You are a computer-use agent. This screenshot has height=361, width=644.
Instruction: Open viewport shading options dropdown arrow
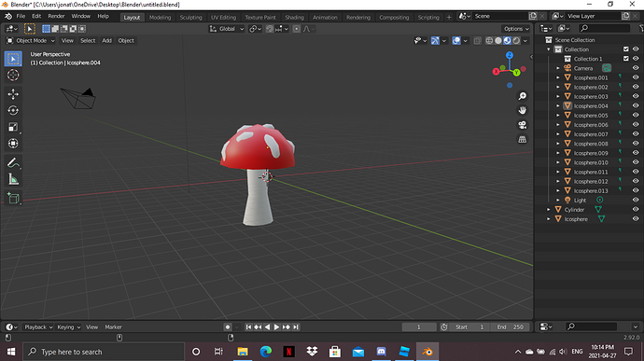(x=525, y=41)
